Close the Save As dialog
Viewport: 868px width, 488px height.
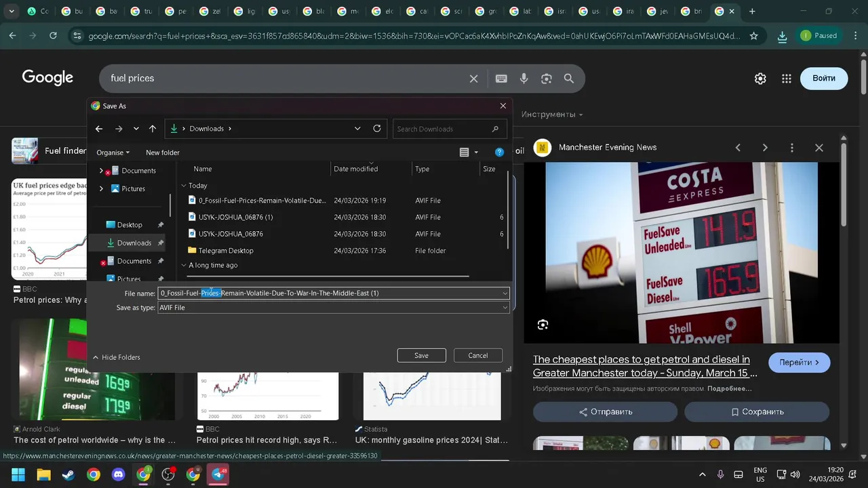coord(503,106)
